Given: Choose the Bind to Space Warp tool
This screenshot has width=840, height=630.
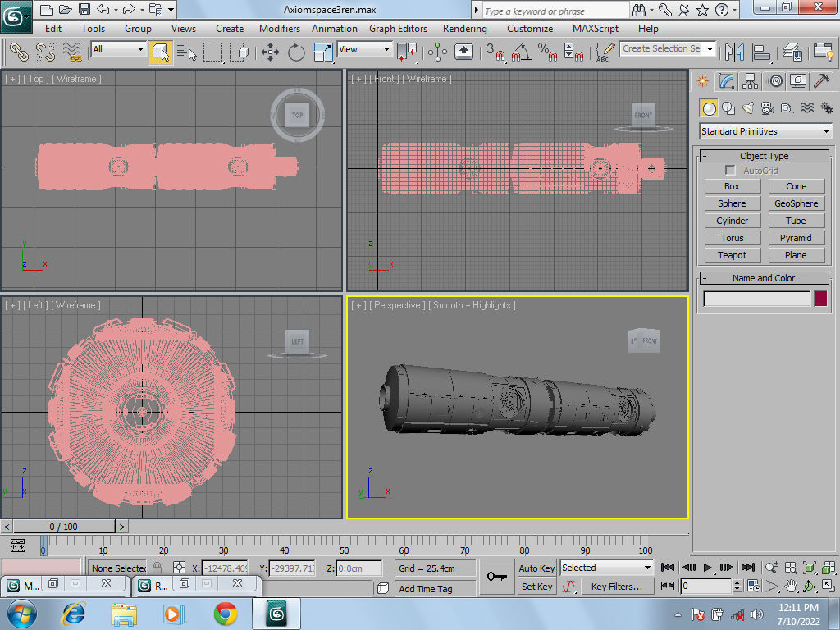Looking at the screenshot, I should pos(72,52).
